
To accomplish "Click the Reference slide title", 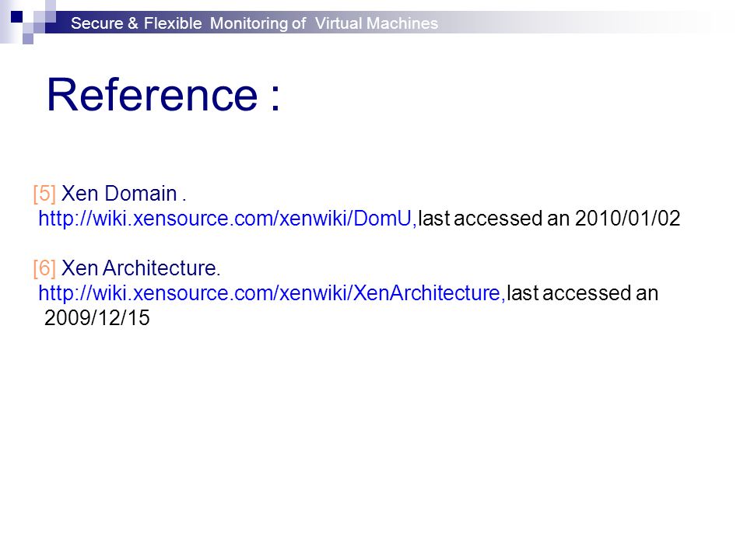I will pos(163,95).
